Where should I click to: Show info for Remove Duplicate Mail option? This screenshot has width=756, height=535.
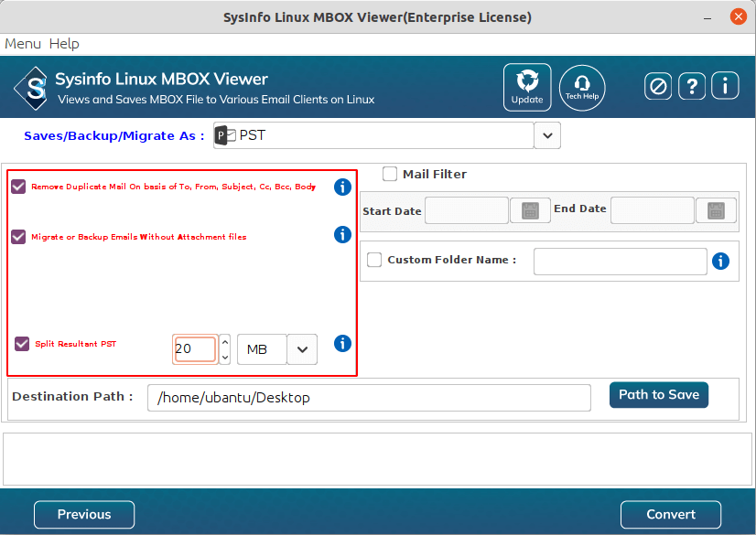coord(342,187)
